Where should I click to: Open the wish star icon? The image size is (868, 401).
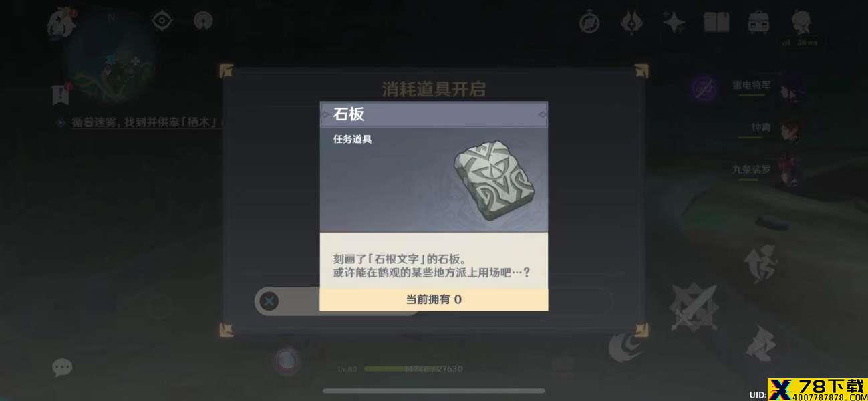pos(674,23)
